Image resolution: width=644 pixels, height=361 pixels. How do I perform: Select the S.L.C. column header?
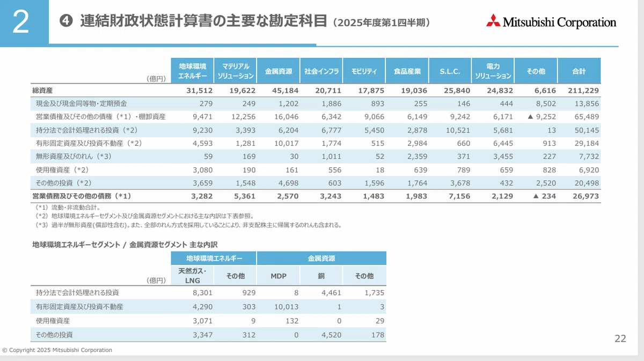point(450,71)
